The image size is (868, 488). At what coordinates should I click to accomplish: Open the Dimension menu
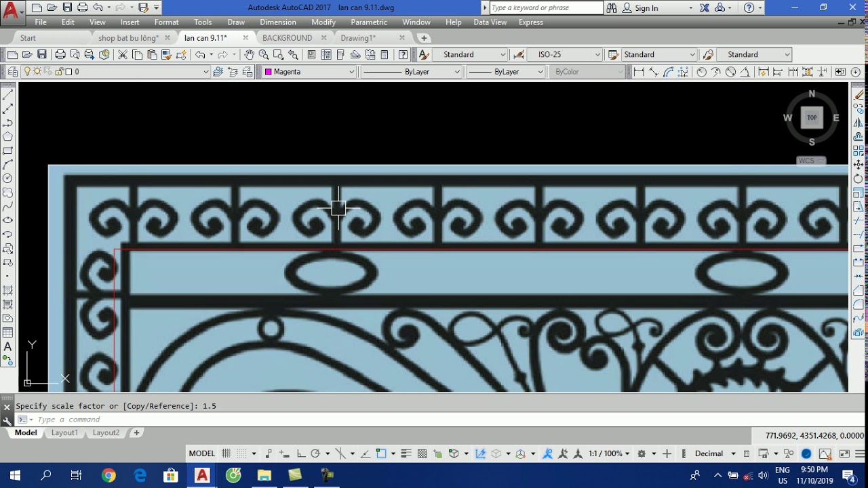coord(278,22)
